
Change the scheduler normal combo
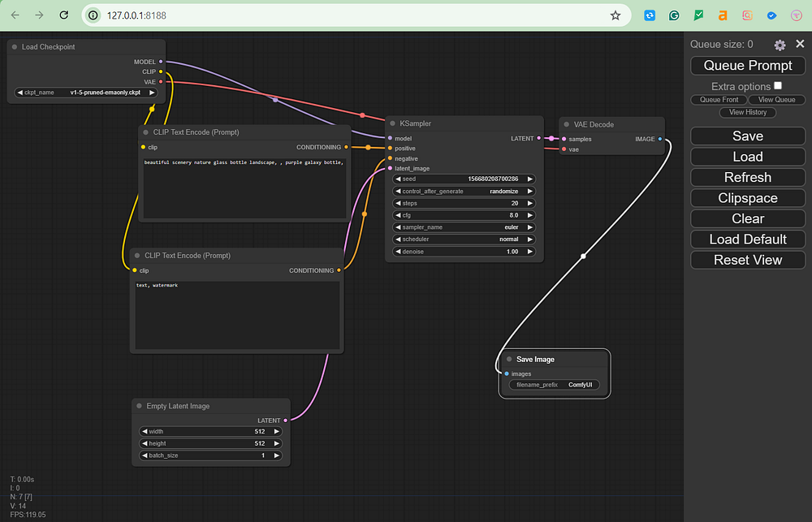coord(464,239)
